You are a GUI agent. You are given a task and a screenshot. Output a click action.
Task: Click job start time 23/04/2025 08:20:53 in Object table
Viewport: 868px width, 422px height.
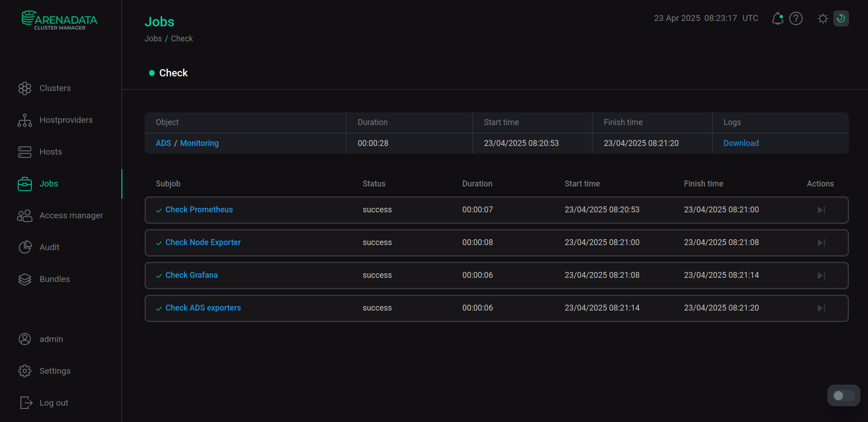[x=521, y=143]
